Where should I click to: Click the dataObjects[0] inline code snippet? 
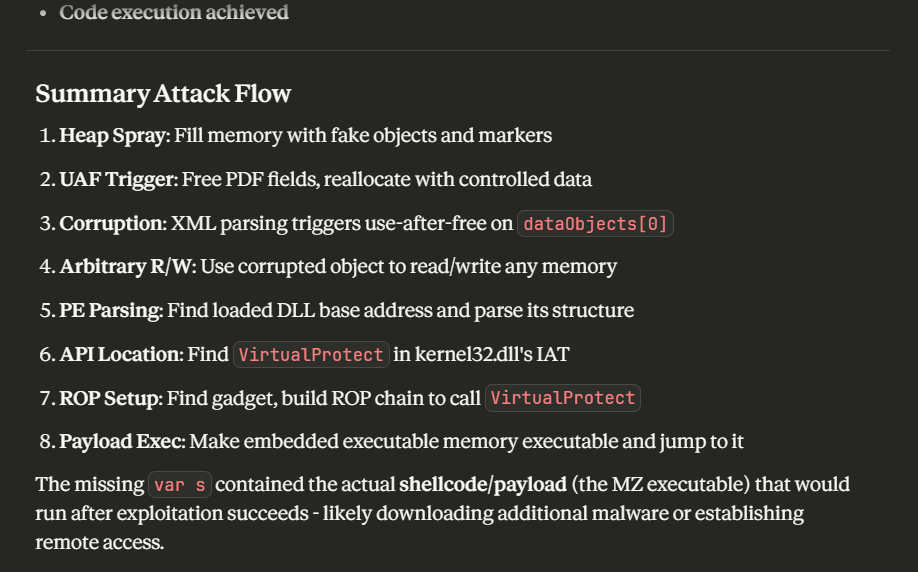(595, 223)
